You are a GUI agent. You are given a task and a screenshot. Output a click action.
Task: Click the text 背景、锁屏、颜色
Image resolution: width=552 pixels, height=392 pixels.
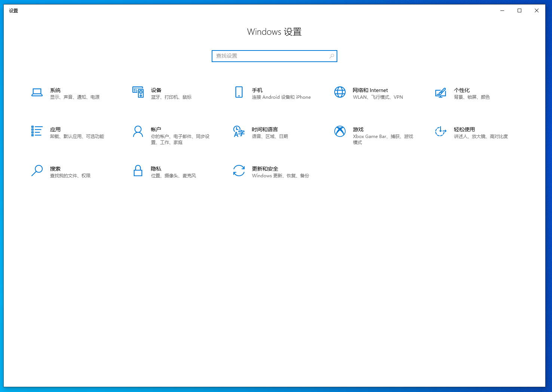click(472, 97)
